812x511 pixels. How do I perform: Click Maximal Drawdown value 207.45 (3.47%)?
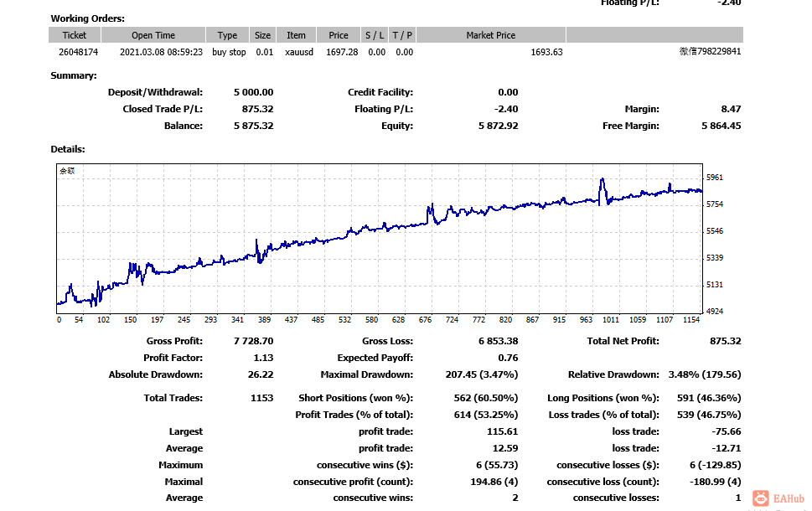pos(482,374)
